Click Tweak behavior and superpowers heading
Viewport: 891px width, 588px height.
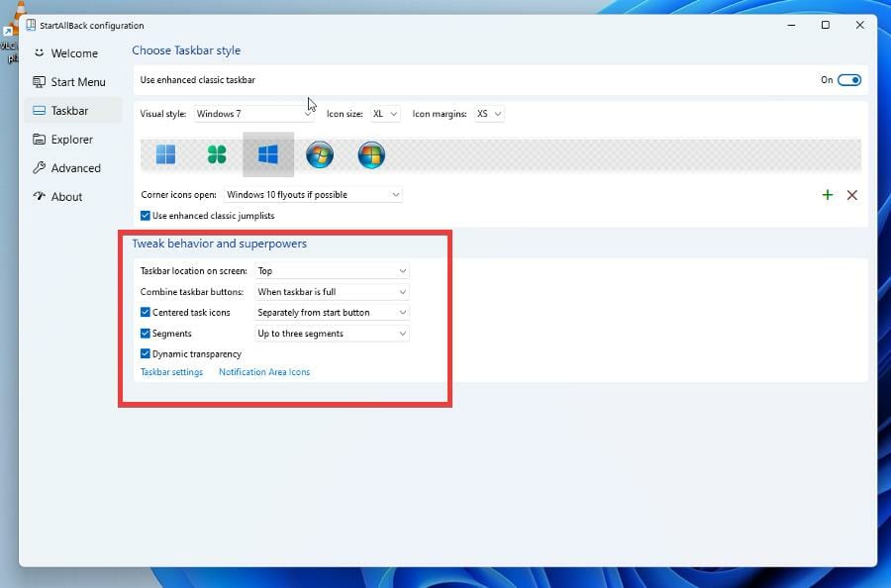[220, 244]
